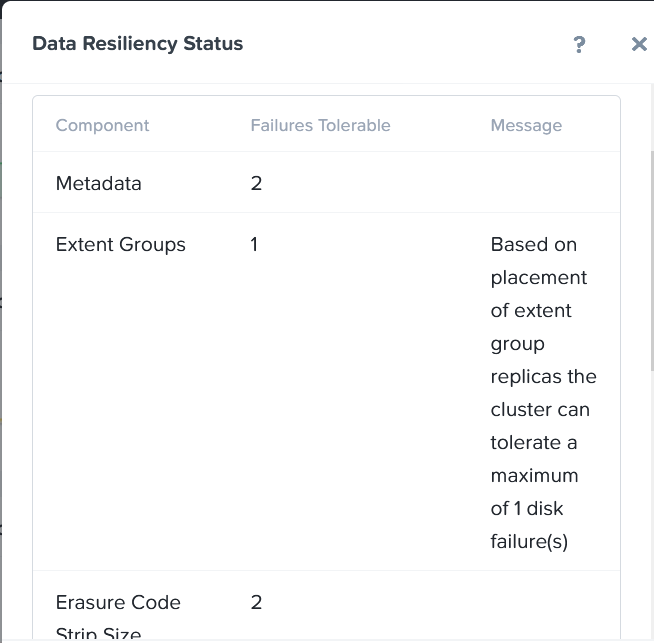654x643 pixels.
Task: Click Extent Groups' failures tolerable value 1
Action: click(x=254, y=244)
